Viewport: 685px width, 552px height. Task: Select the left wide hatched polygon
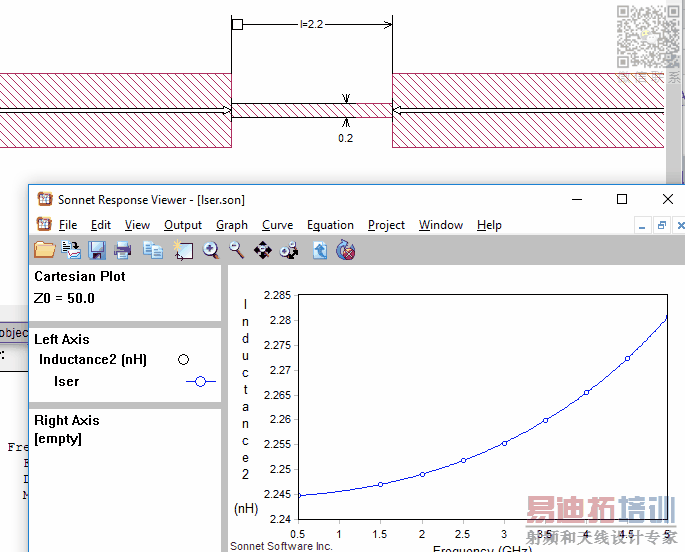coord(115,110)
